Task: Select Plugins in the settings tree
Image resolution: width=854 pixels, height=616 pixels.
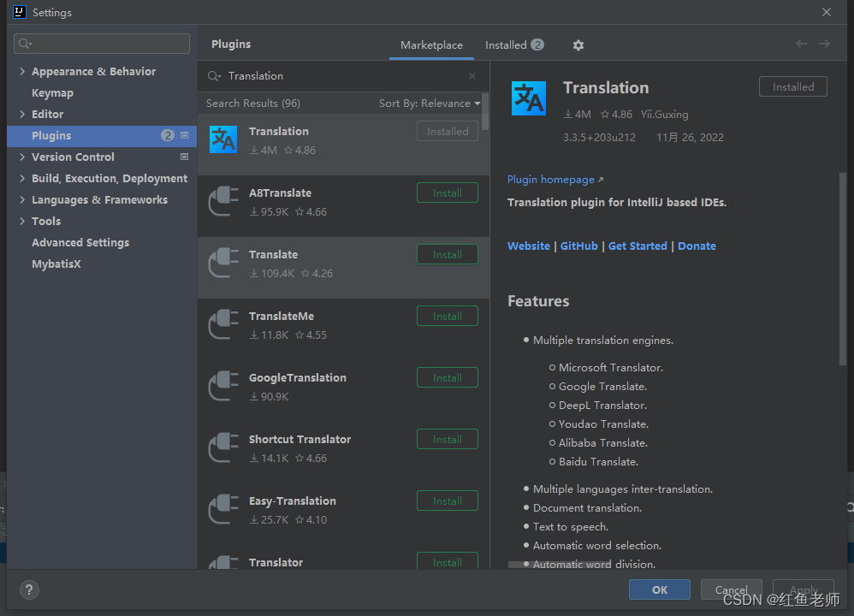Action: [x=102, y=136]
